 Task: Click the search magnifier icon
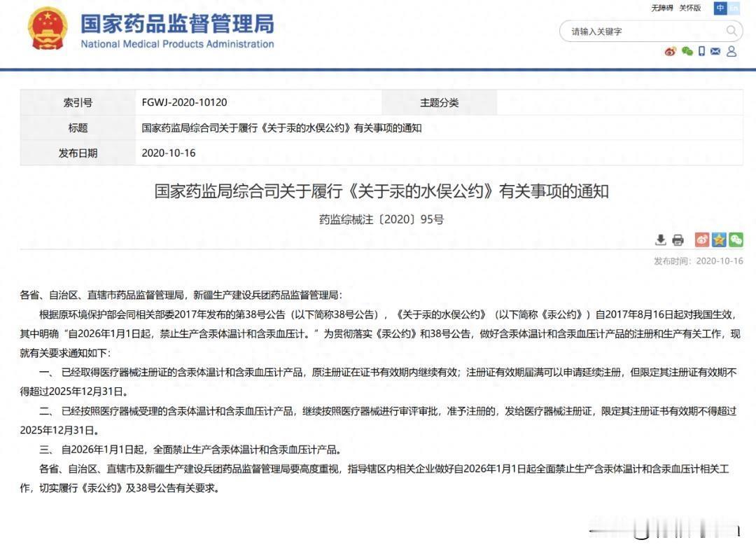tap(731, 32)
